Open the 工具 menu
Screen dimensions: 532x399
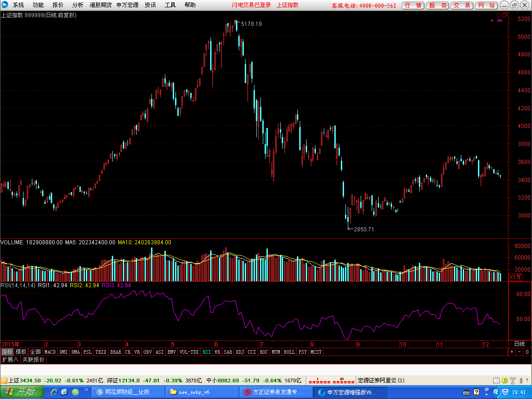[170, 5]
